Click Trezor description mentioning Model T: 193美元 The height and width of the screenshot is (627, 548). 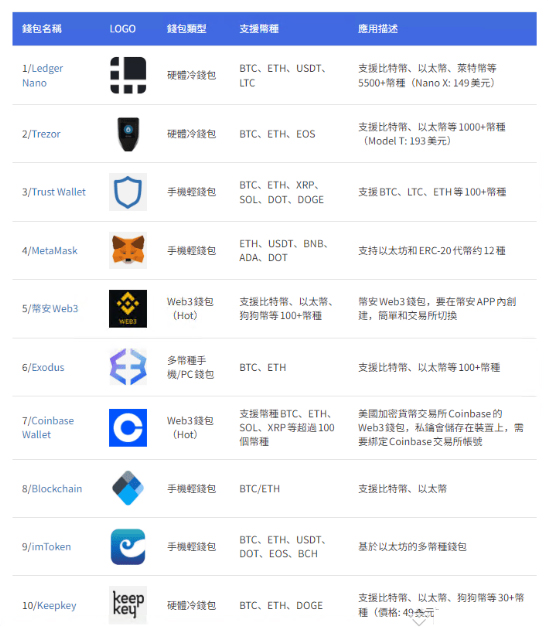click(432, 134)
